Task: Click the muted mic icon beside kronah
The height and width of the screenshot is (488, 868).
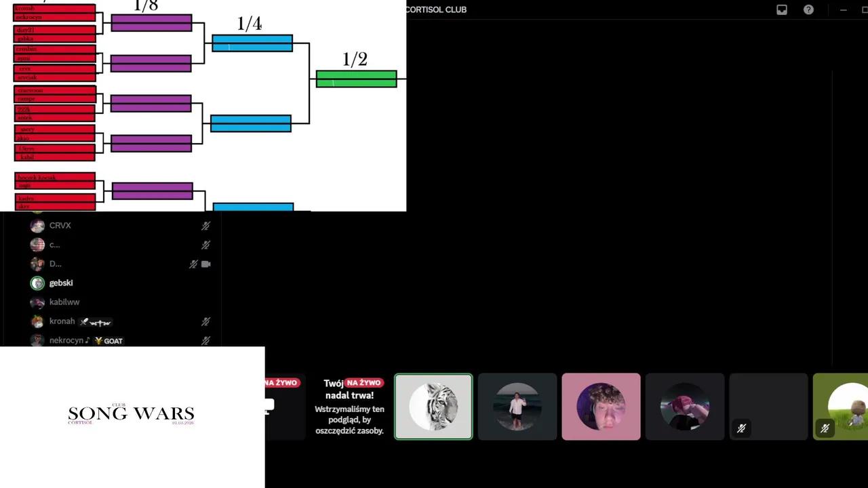Action: tap(205, 322)
